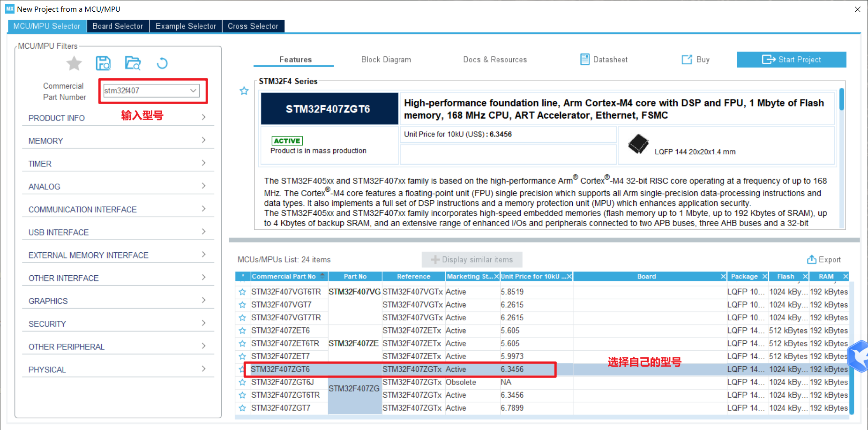The width and height of the screenshot is (868, 430).
Task: Favorite the STM32F407ZGT6J row star
Action: tap(242, 382)
